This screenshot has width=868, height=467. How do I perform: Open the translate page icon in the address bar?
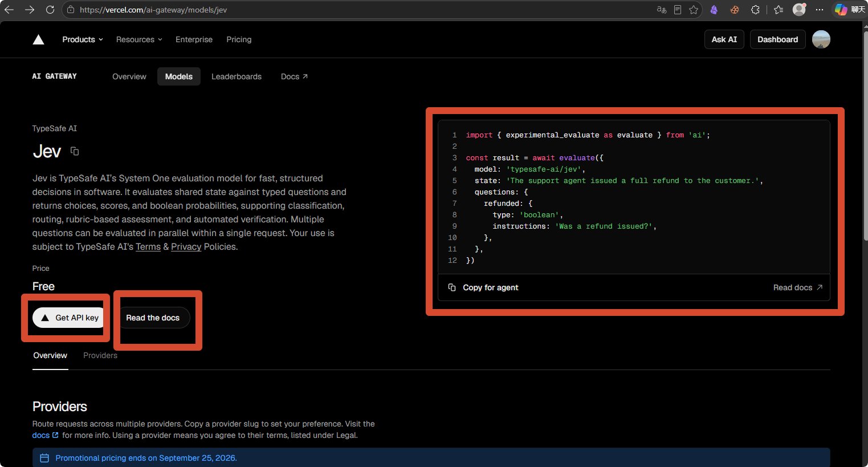tap(662, 10)
